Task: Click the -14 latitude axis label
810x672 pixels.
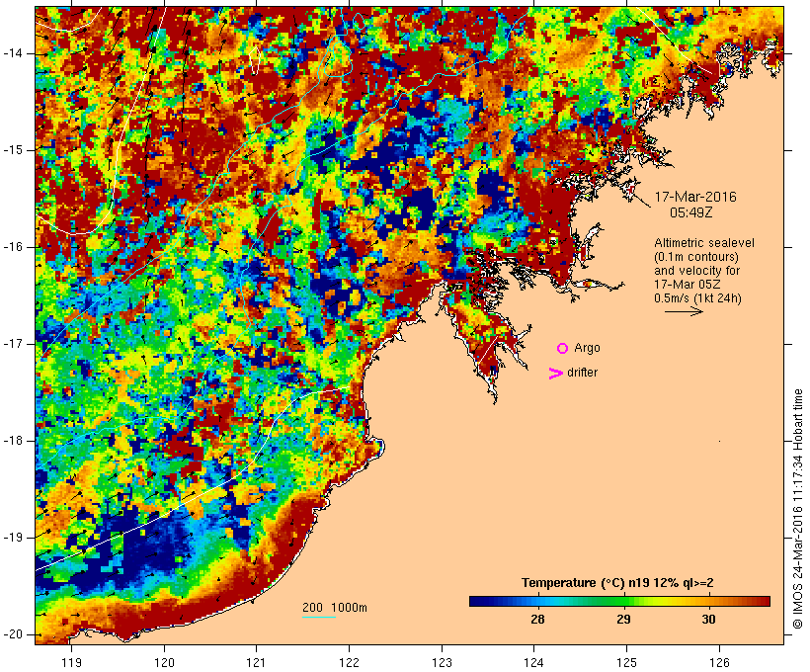Action: coord(13,53)
